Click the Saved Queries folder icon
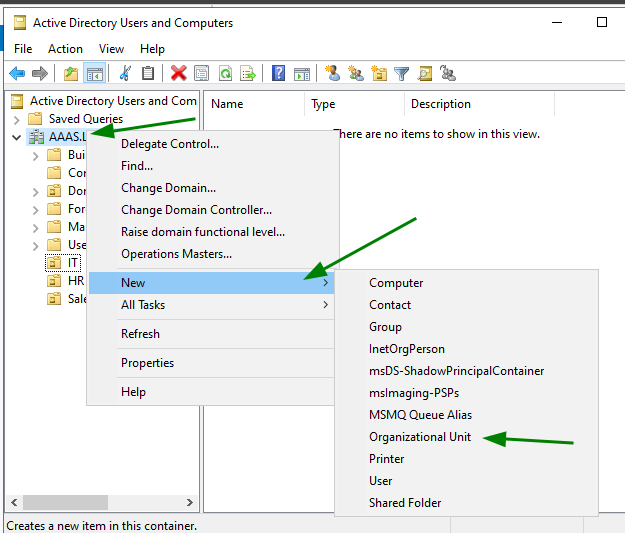This screenshot has height=533, width=625. point(35,119)
